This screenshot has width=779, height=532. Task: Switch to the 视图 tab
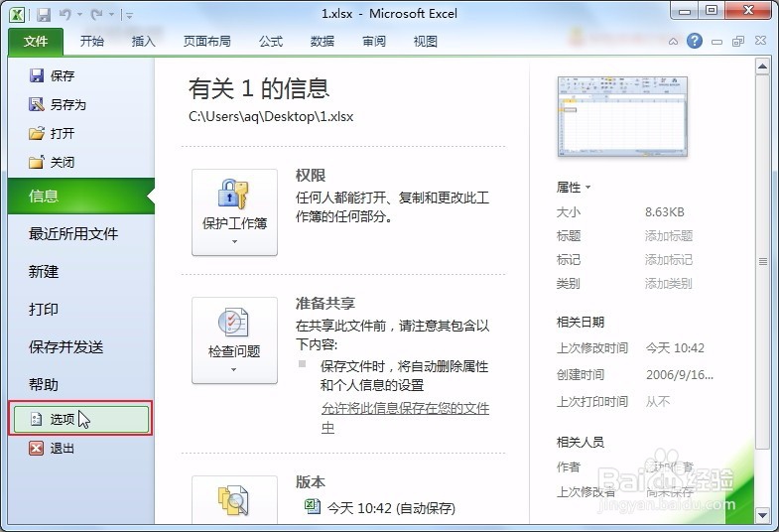pos(426,42)
